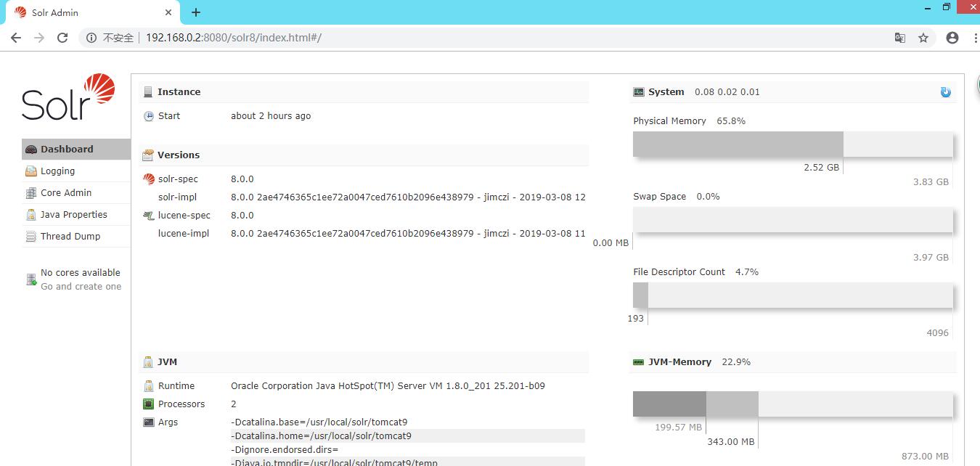This screenshot has height=466, width=980.
Task: Click the Swap Space usage bar
Action: click(x=793, y=220)
